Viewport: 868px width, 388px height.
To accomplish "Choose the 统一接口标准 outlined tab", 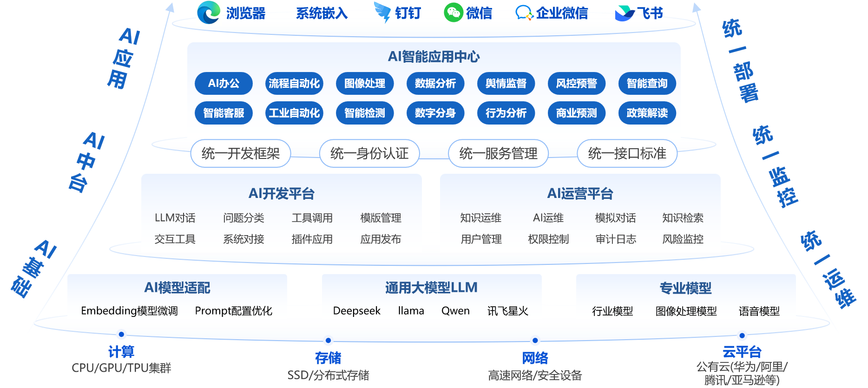I will coord(627,153).
